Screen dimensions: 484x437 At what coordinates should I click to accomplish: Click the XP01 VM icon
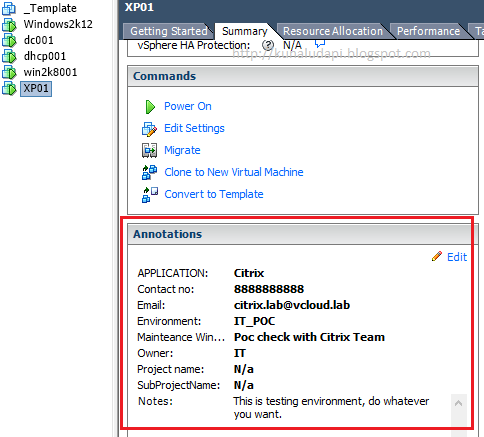tap(9, 89)
